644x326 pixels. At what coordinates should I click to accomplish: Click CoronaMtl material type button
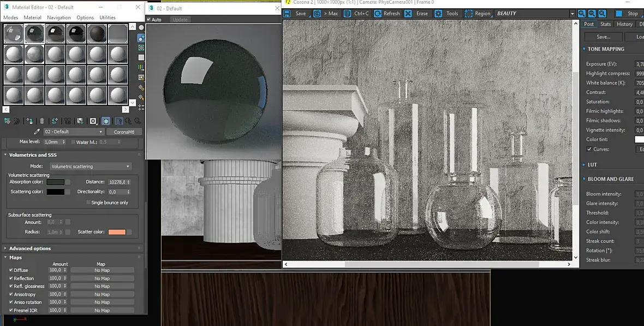coord(124,132)
